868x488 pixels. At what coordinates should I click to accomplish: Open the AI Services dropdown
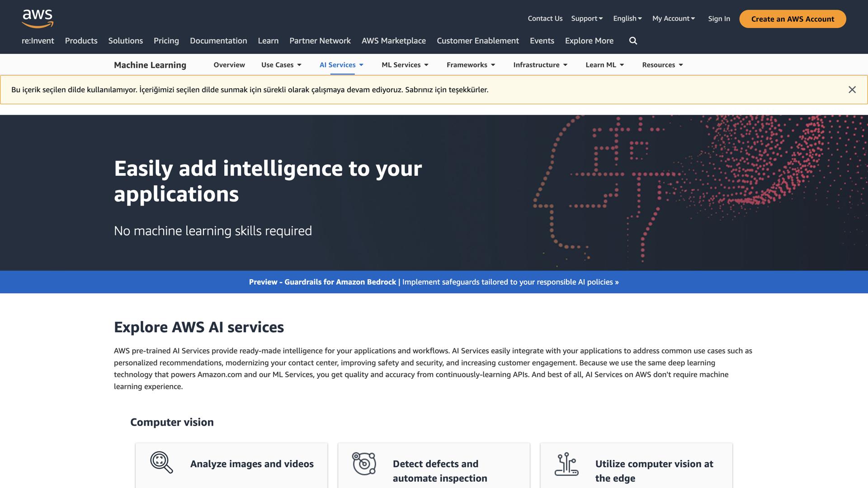click(341, 65)
